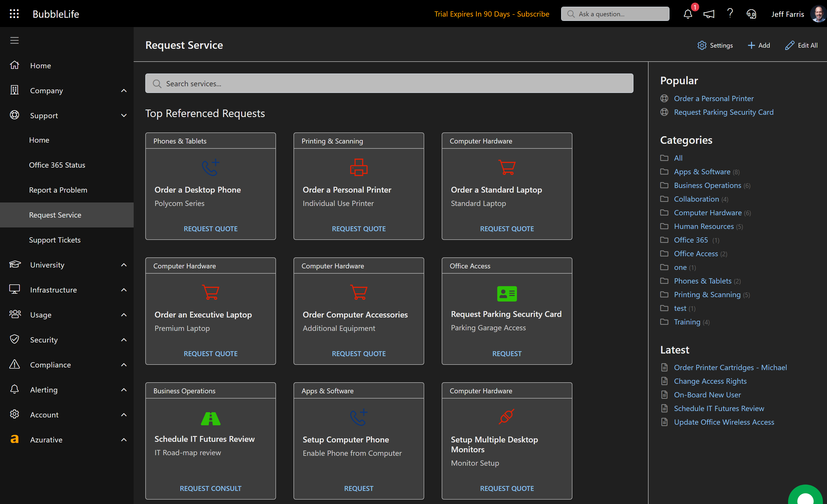Viewport: 827px width, 504px height.
Task: Select the Apps & Software category
Action: (702, 171)
